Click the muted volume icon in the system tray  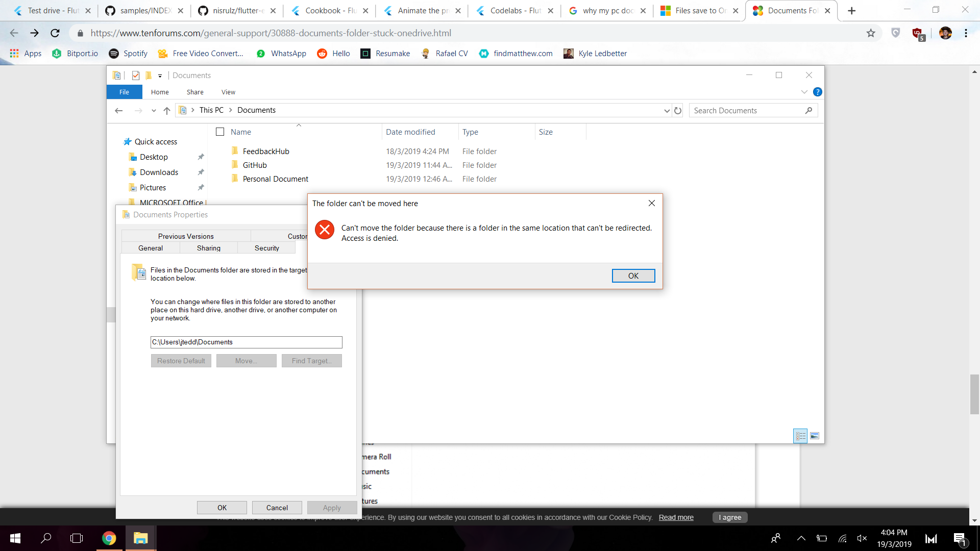pos(862,538)
